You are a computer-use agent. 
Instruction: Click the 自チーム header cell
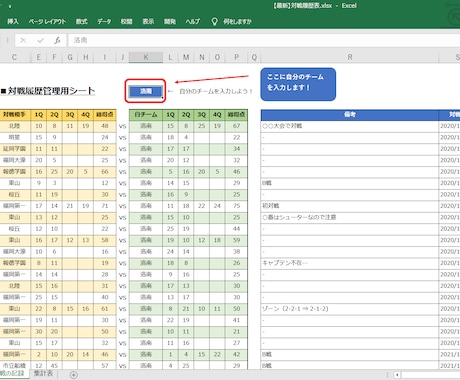pos(146,115)
